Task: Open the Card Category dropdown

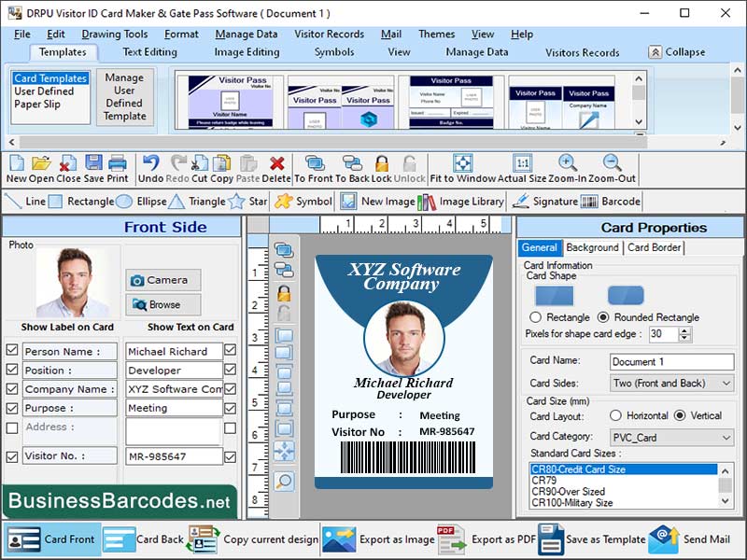Action: (x=726, y=437)
